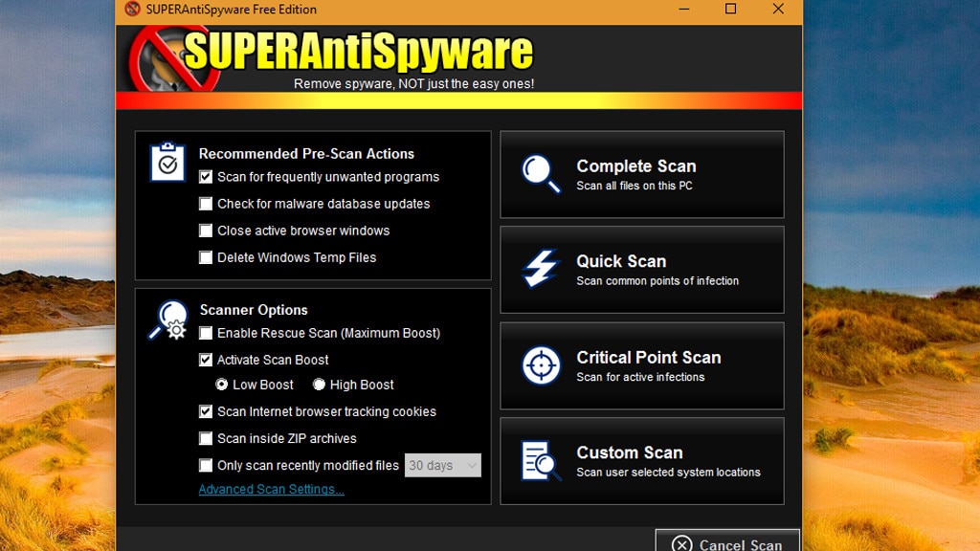Minimize the SUPERAntiSpyware window
The height and width of the screenshot is (551, 980).
[x=684, y=9]
